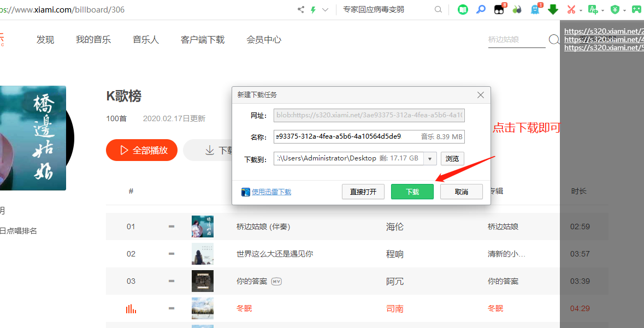This screenshot has height=328, width=644.
Task: Click the cover of 桥边姑娘 (伴奏)
Action: 203,226
